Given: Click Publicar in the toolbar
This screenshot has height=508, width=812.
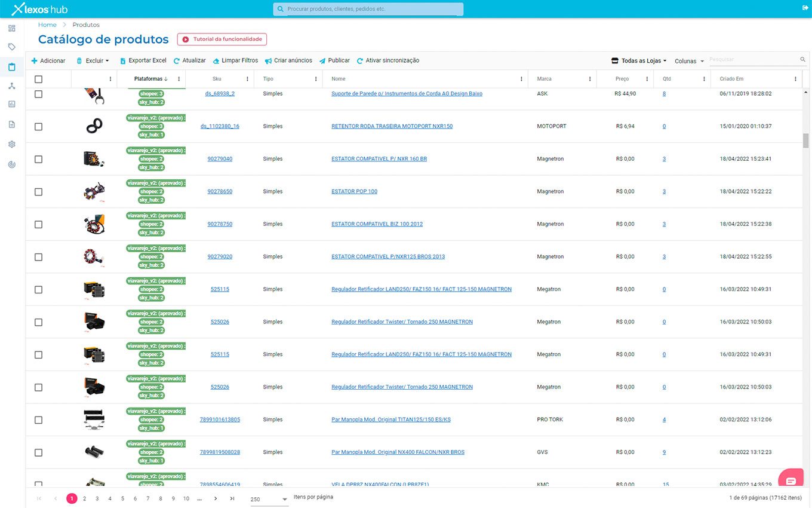Looking at the screenshot, I should 334,61.
